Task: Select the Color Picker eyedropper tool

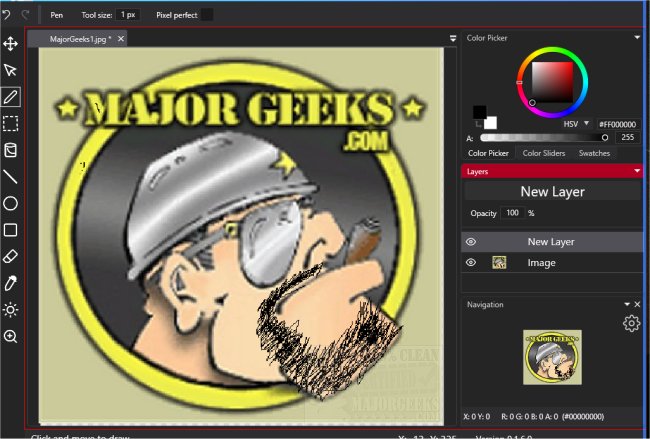Action: [11, 284]
